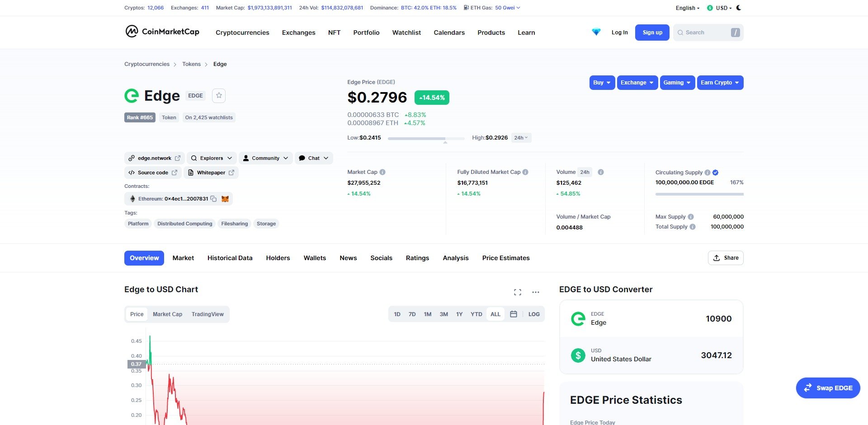Open the Holders tab

click(x=278, y=258)
